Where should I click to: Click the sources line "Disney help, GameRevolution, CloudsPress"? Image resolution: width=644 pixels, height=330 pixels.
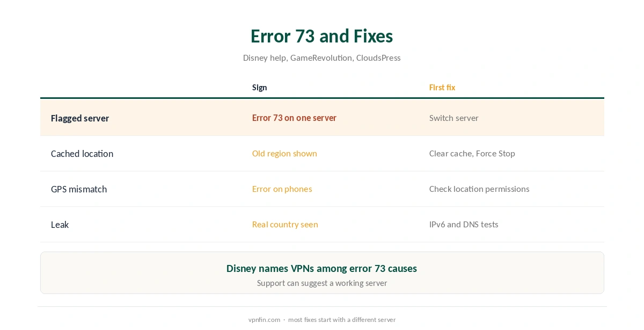321,58
